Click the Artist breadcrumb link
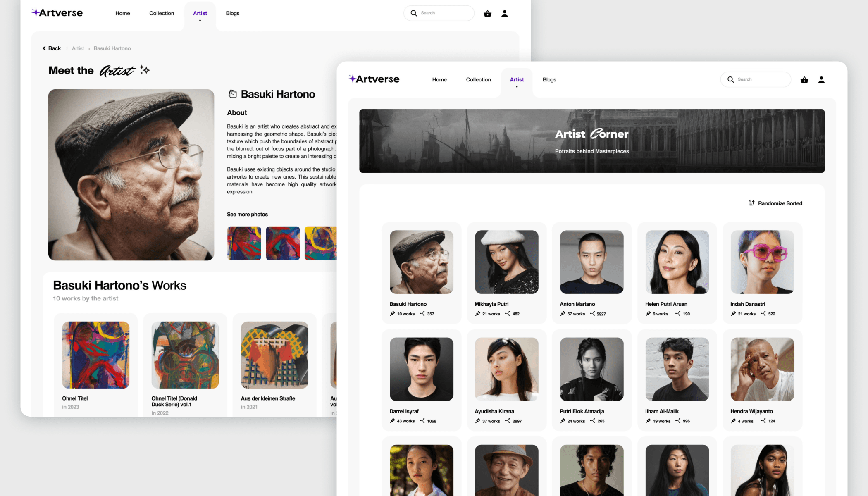Image resolution: width=868 pixels, height=496 pixels. (78, 48)
